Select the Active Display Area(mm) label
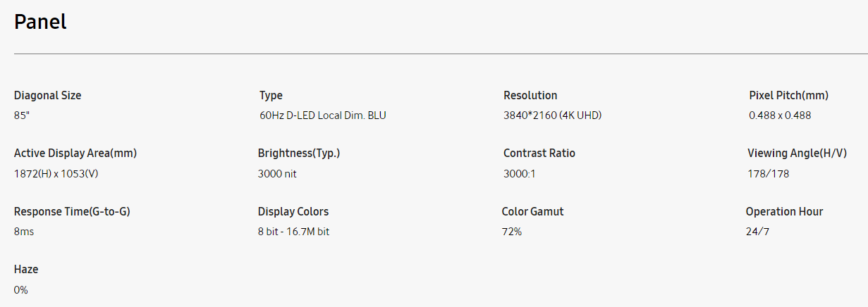The image size is (868, 307). tap(75, 153)
